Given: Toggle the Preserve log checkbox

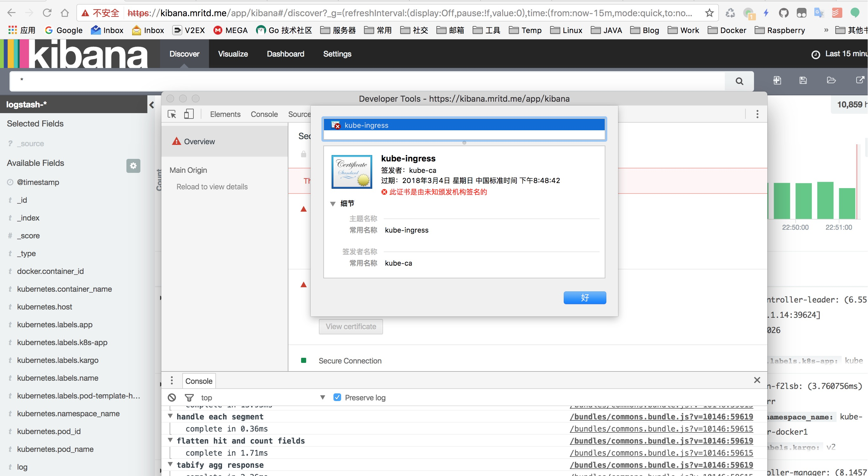Looking at the screenshot, I should (x=337, y=397).
